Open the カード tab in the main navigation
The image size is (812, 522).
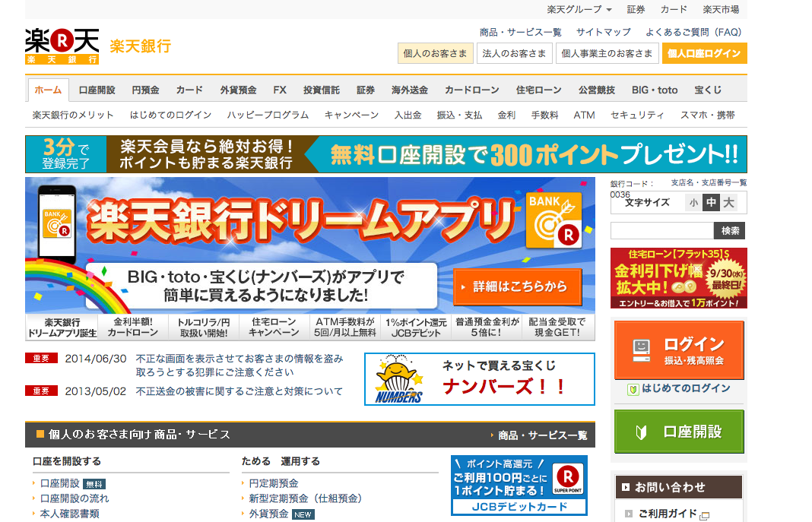click(x=189, y=90)
